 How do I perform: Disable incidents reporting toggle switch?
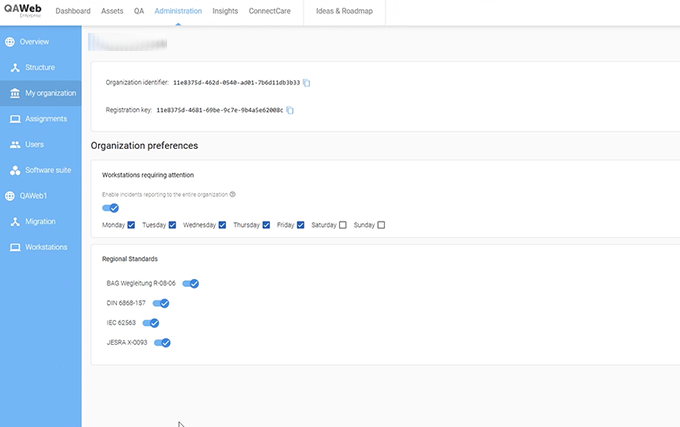[111, 208]
